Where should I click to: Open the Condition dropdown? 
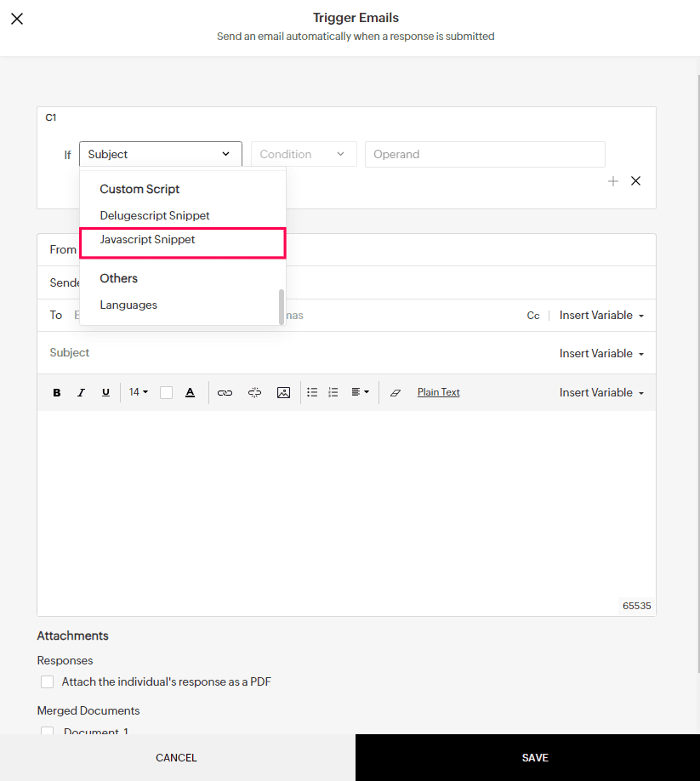pyautogui.click(x=304, y=154)
